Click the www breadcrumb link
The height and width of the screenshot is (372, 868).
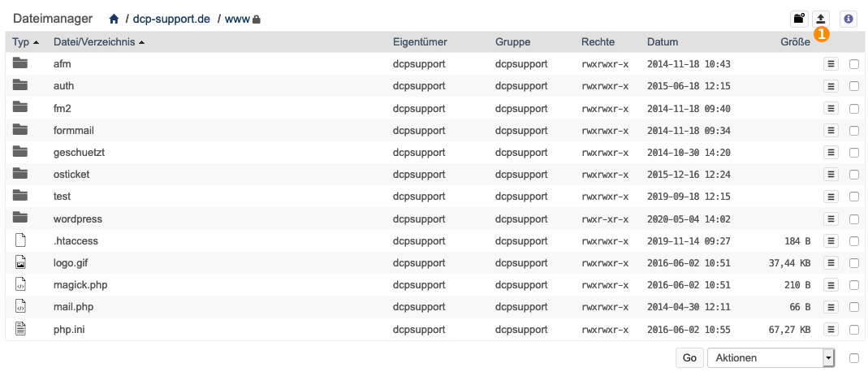tap(237, 19)
